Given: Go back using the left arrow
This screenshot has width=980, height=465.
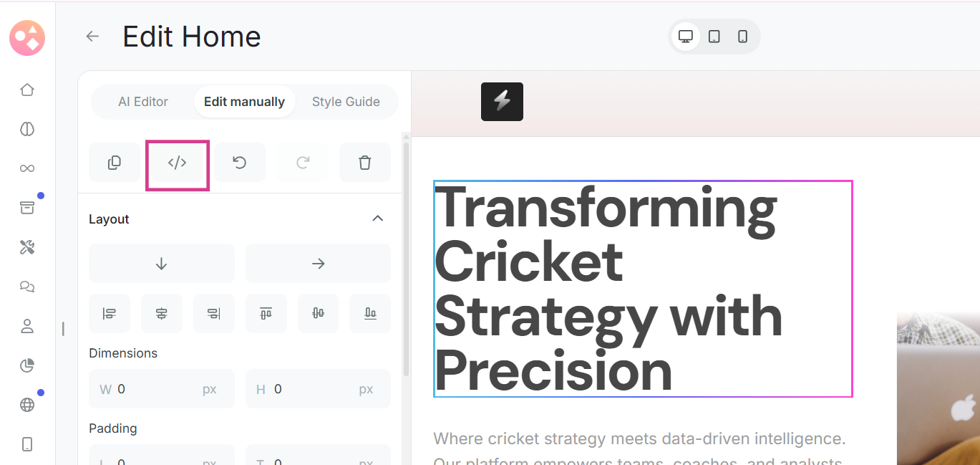Looking at the screenshot, I should click(x=92, y=37).
